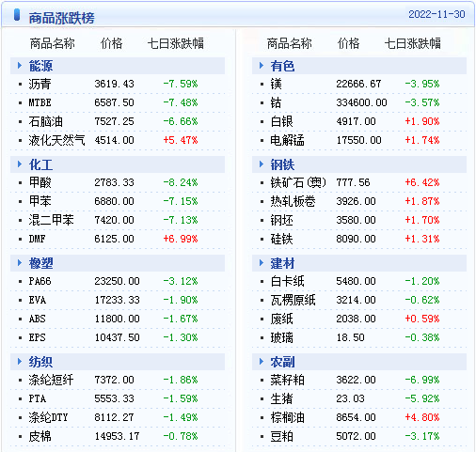Click the 生猪 price 23.03

[350, 398]
